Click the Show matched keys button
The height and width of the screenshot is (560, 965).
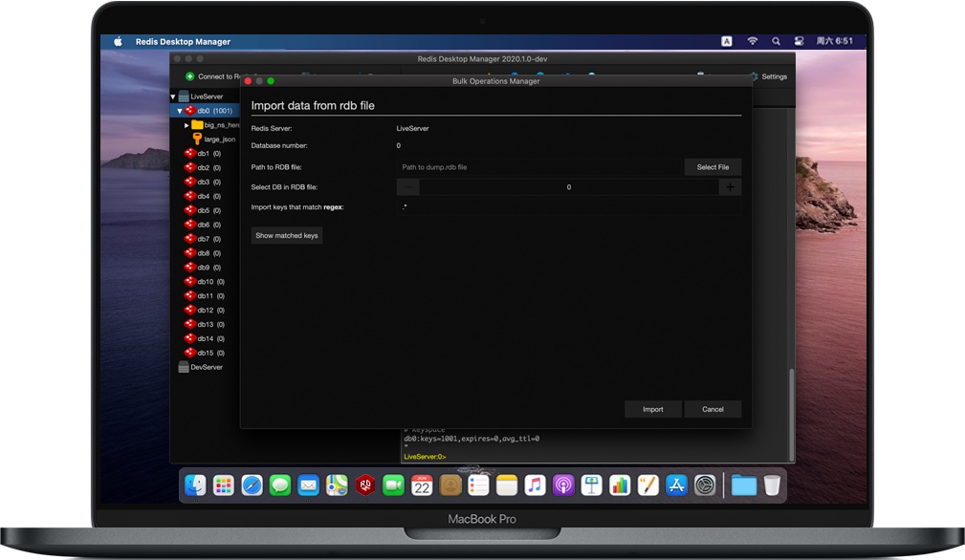click(x=286, y=235)
